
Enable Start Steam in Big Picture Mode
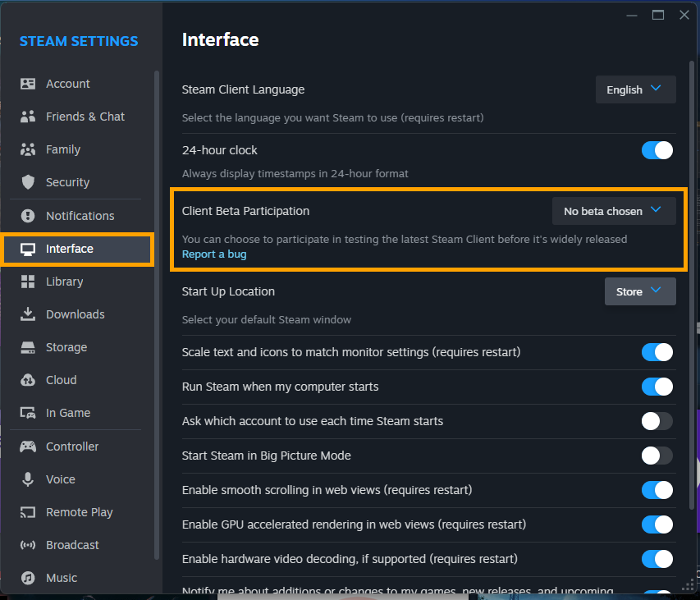click(657, 456)
